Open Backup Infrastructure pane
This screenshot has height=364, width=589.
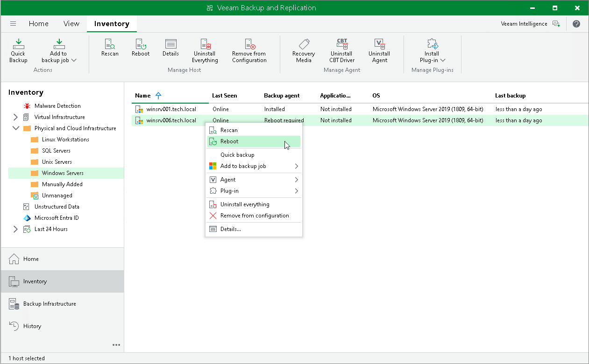62,304
